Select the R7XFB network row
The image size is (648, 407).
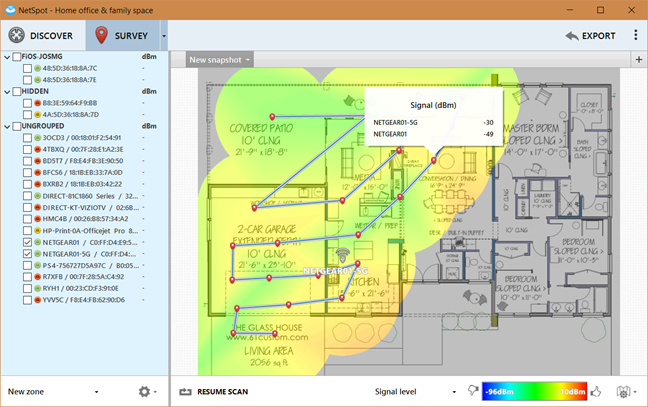pos(84,277)
